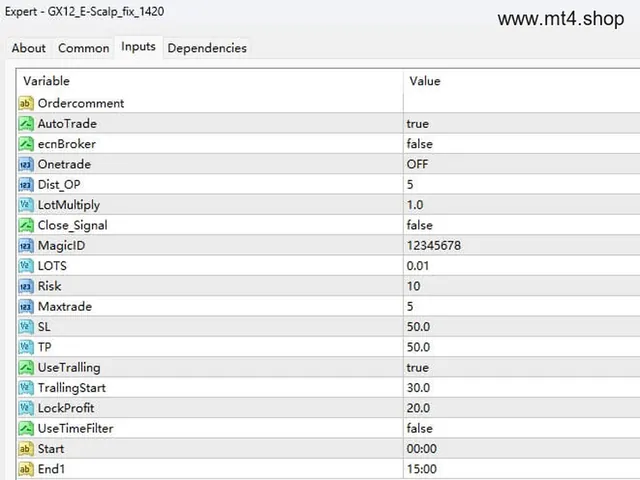Click the LotMultiply double-type icon
Viewport: 640px width, 480px height.
click(x=26, y=205)
